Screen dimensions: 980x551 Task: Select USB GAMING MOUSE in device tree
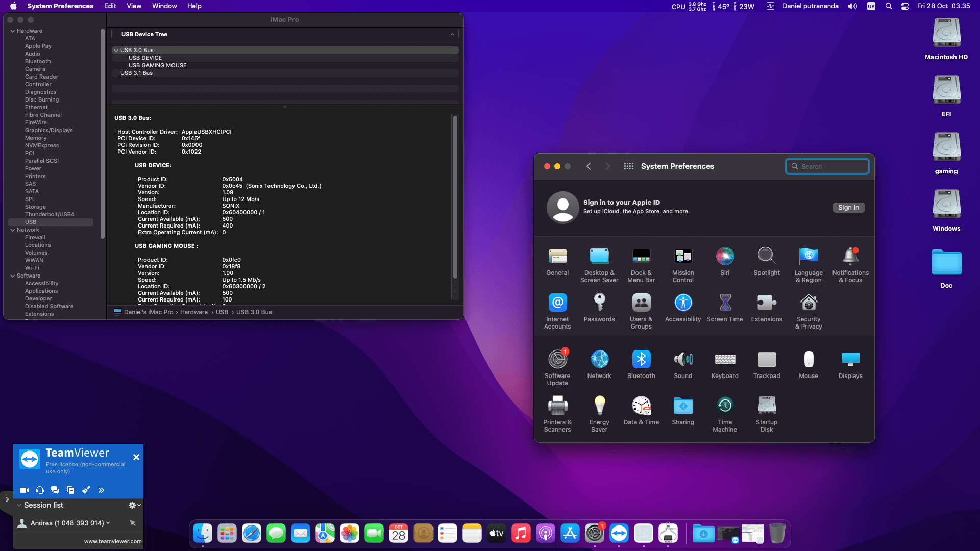[157, 65]
